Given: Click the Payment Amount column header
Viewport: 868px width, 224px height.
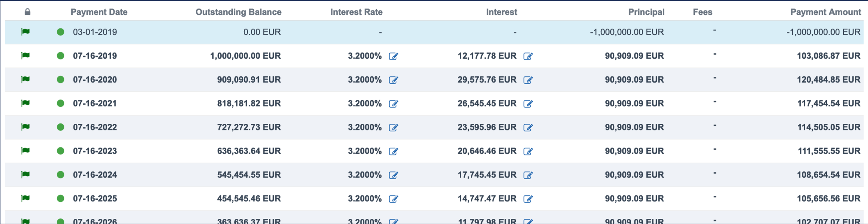Looking at the screenshot, I should pos(825,12).
